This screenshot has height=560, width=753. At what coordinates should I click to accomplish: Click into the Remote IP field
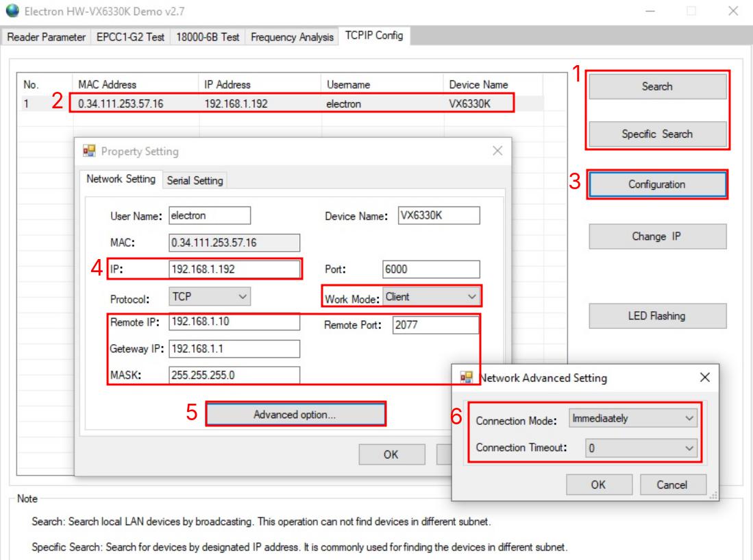pos(234,322)
